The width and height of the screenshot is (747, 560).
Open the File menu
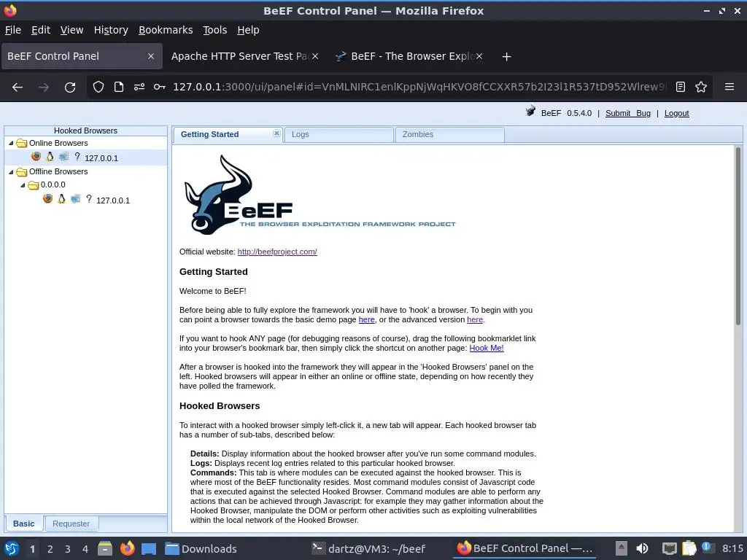[13, 30]
